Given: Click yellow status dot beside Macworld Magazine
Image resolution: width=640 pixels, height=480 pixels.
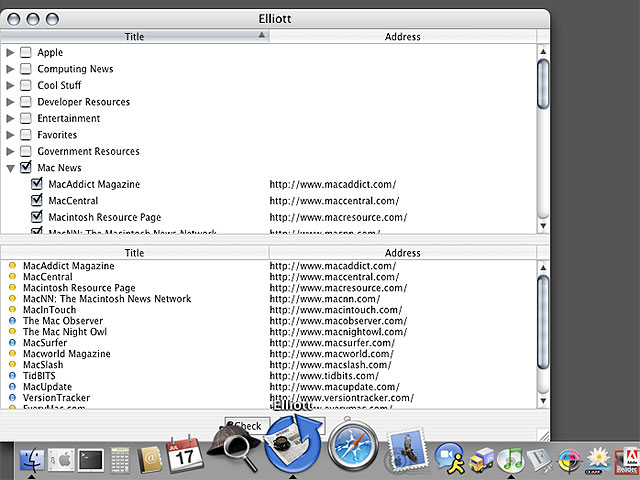Looking at the screenshot, I should pyautogui.click(x=13, y=353).
